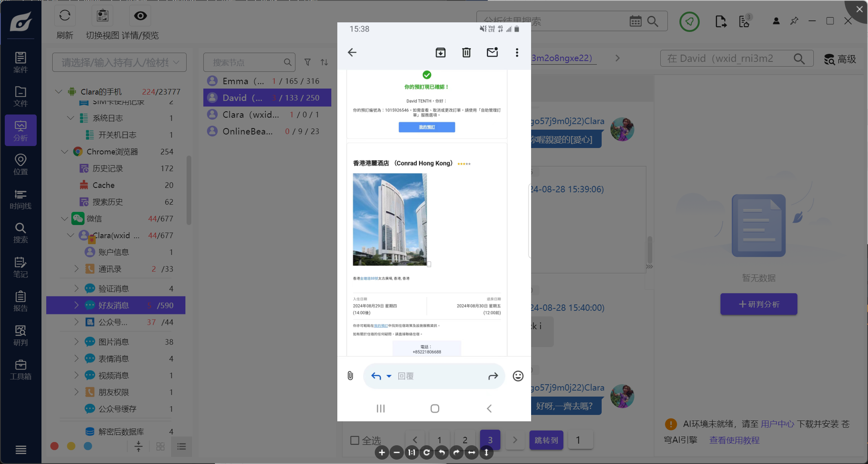868x464 pixels.
Task: Collapse the Chrome浏览器 tree node
Action: pyautogui.click(x=64, y=152)
